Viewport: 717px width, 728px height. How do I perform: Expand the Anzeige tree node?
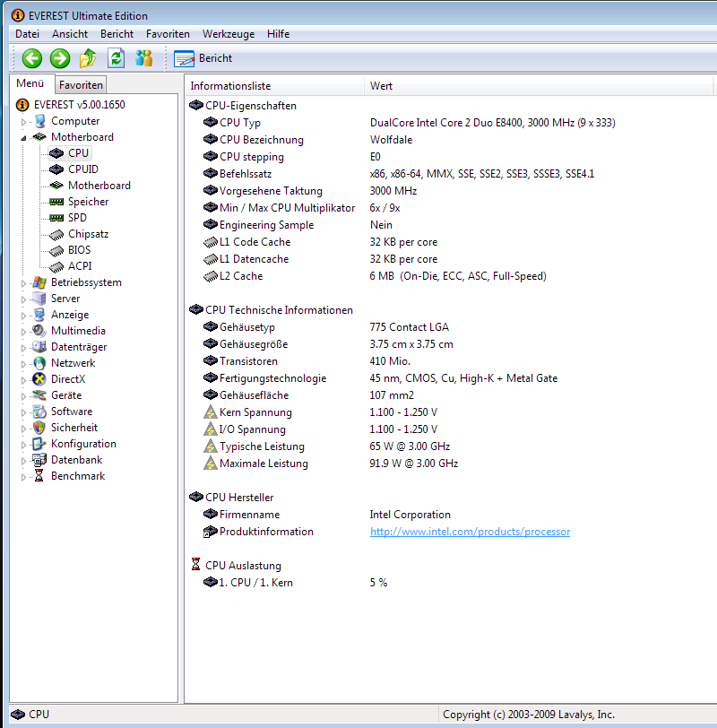point(23,316)
